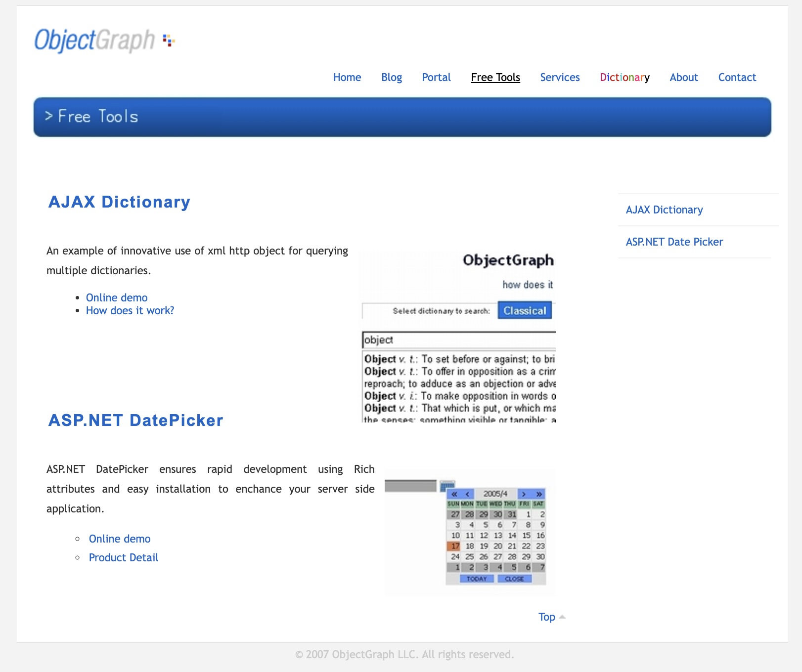This screenshot has height=672, width=802.
Task: Open the Services page
Action: click(x=560, y=77)
